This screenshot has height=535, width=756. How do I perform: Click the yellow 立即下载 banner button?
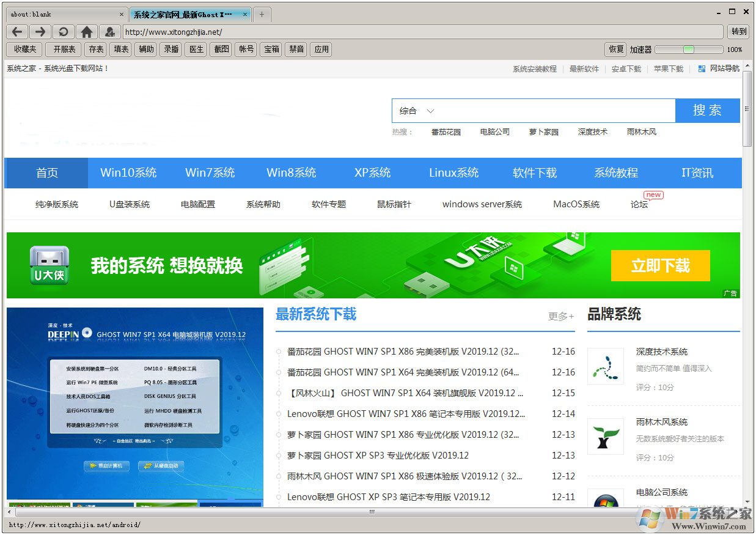click(660, 265)
